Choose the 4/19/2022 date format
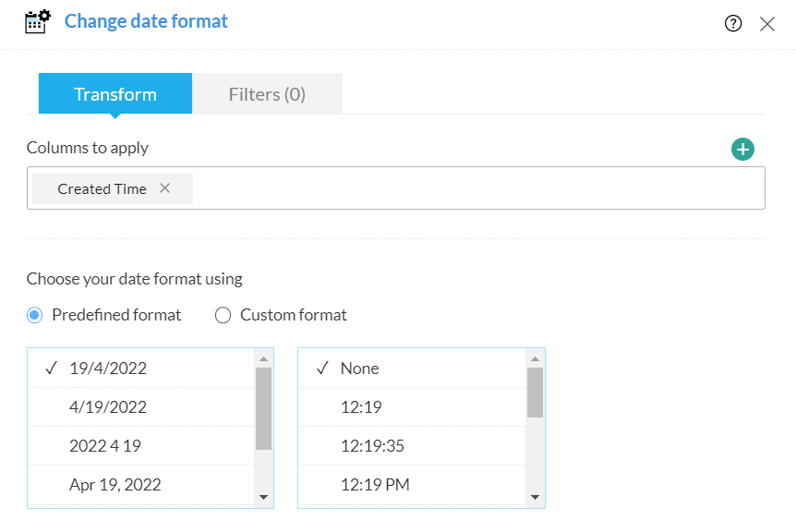The height and width of the screenshot is (532, 796). 108,407
